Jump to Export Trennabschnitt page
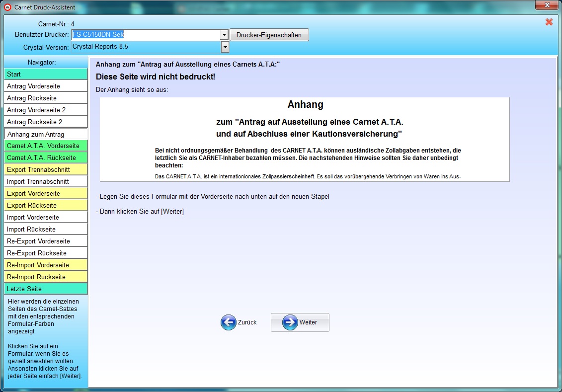Viewport: 562px width, 392px height. click(46, 169)
